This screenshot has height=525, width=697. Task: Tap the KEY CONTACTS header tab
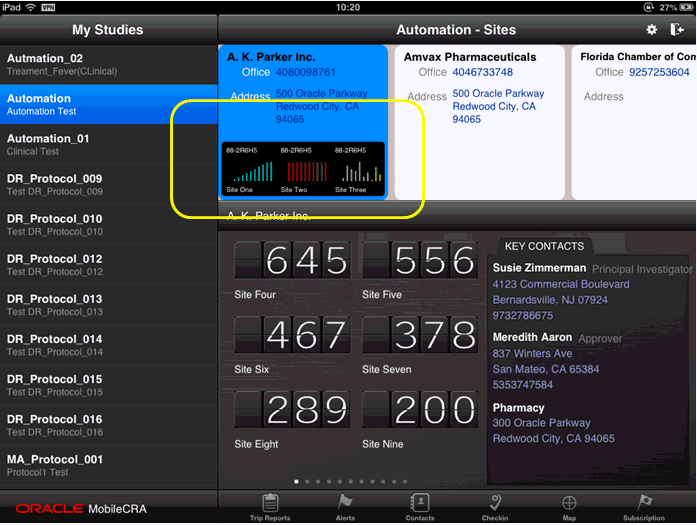click(544, 246)
